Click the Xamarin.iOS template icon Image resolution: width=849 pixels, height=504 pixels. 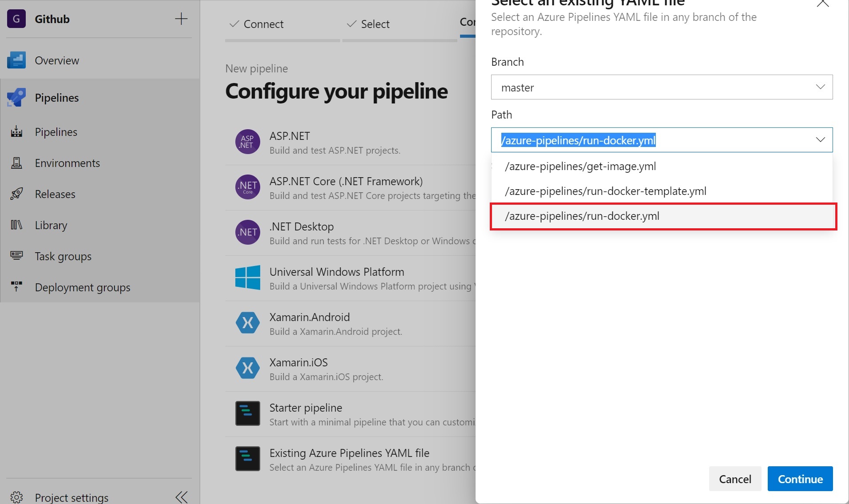click(x=247, y=368)
